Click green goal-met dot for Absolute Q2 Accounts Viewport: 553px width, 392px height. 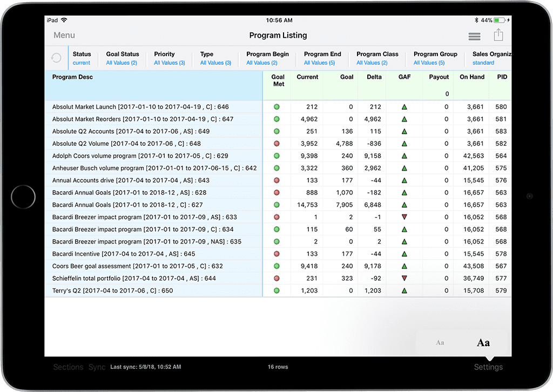pyautogui.click(x=277, y=132)
